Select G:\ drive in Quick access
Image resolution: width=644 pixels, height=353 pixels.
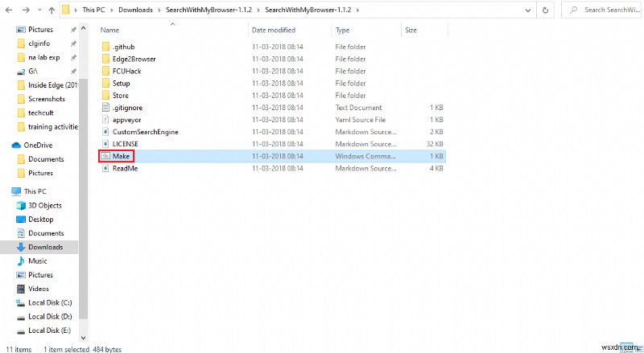(x=33, y=72)
